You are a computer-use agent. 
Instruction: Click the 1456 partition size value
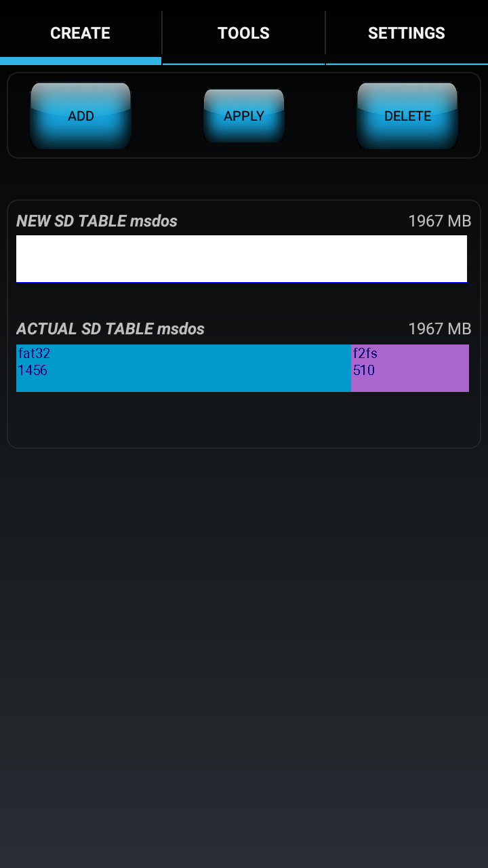[33, 370]
